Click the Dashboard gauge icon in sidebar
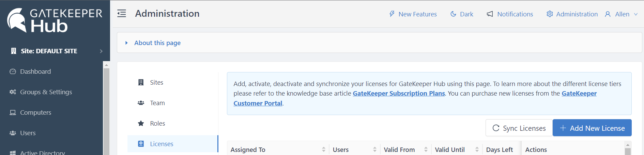Screen dimensions: 644x155 [13, 71]
